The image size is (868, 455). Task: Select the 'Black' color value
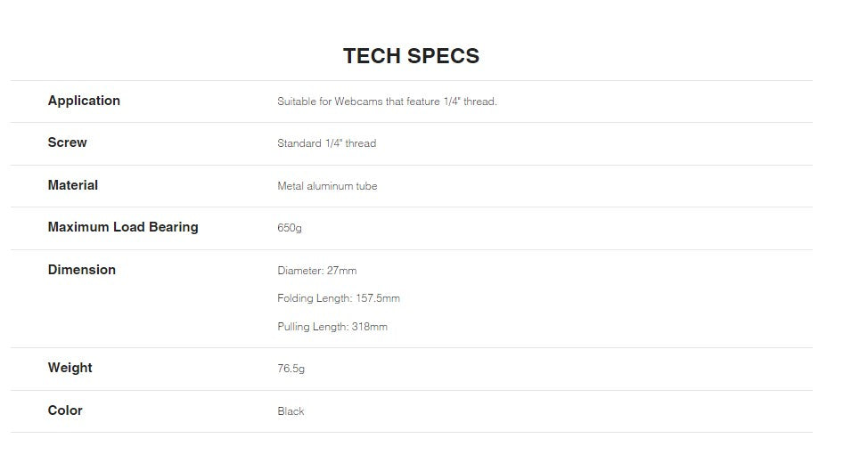click(x=291, y=411)
